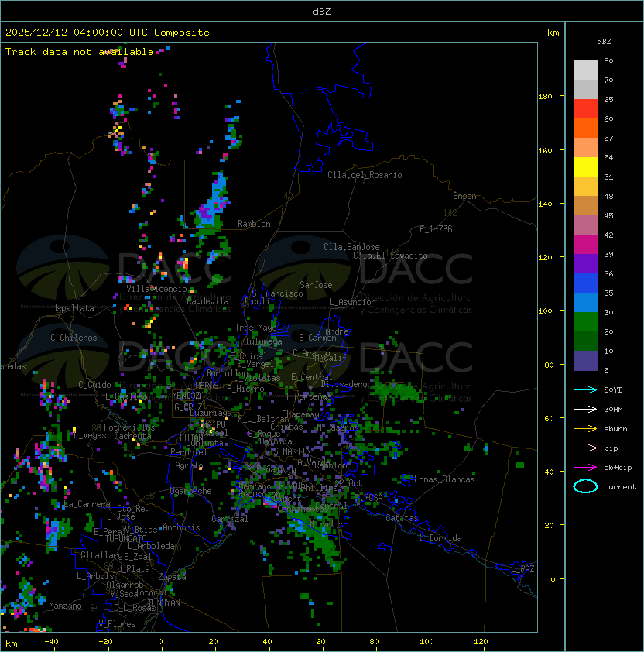Click the 'Divisadero' map label
Viewport: 644px width, 652px height.
344,384
